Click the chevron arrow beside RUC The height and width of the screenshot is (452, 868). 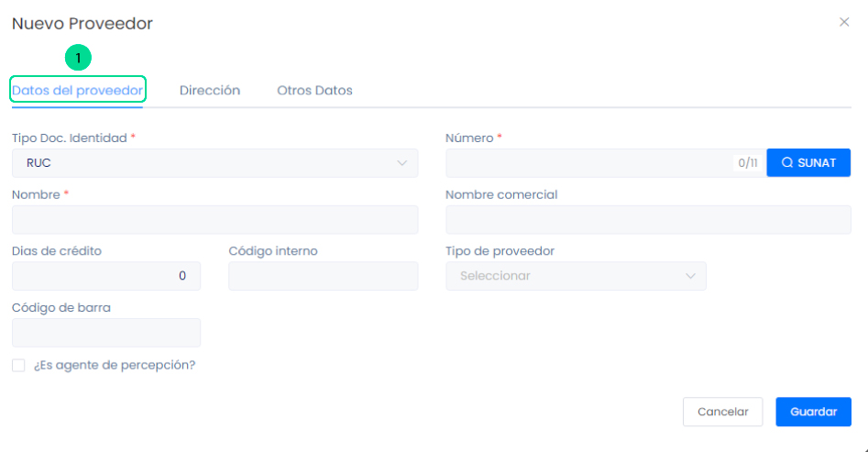coord(401,163)
